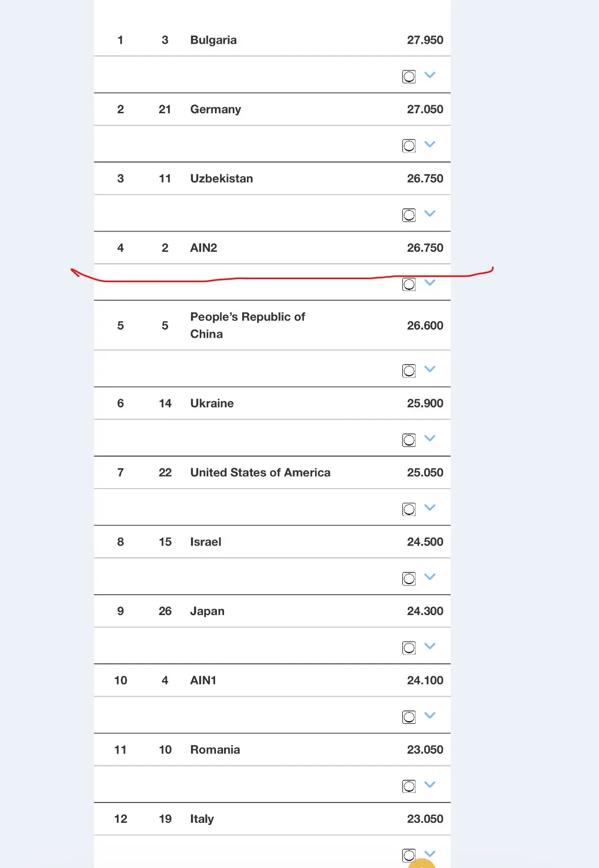Click the circle icon under AIN1's row
The image size is (599, 868).
tap(409, 717)
